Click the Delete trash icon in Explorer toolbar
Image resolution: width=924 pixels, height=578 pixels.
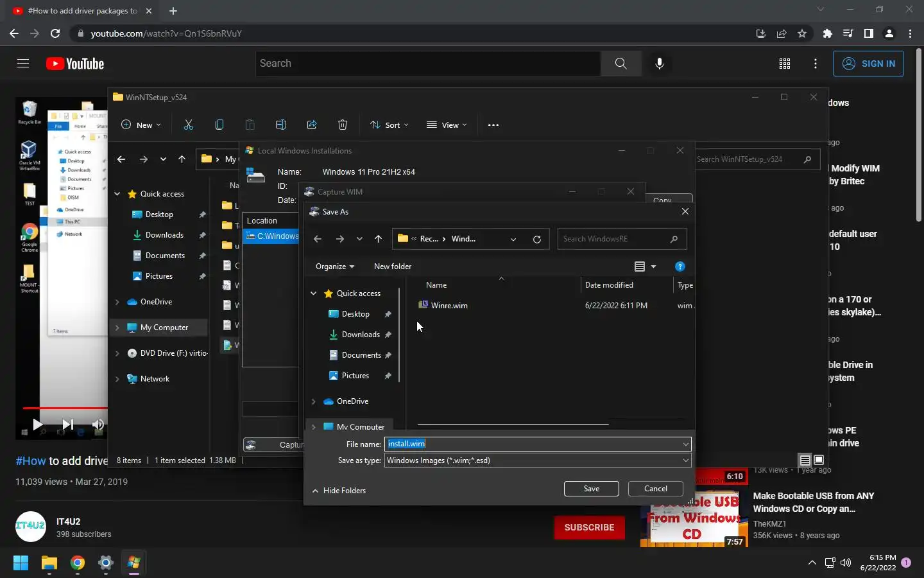(x=343, y=125)
